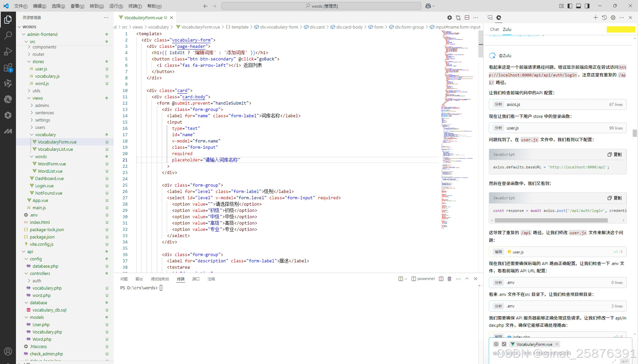Viewport: 638px width, 364px height.
Task: Open the 终端(T) menu
Action: 135,6
